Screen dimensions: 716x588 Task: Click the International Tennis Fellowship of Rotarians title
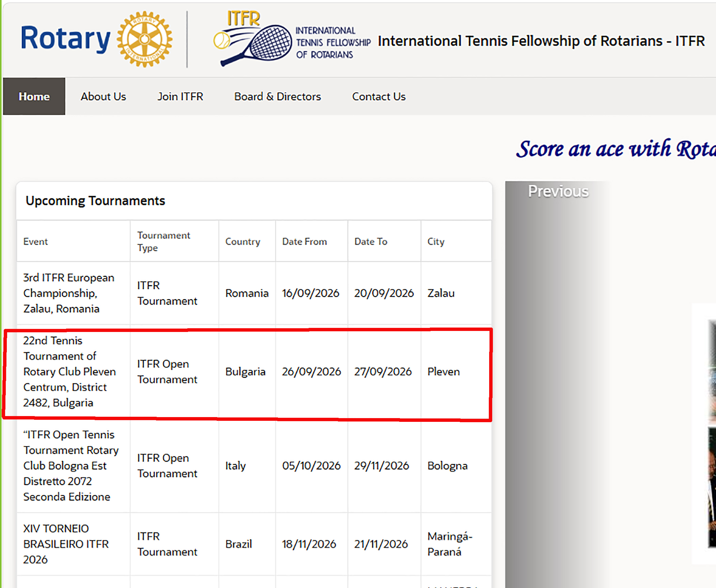coord(541,41)
